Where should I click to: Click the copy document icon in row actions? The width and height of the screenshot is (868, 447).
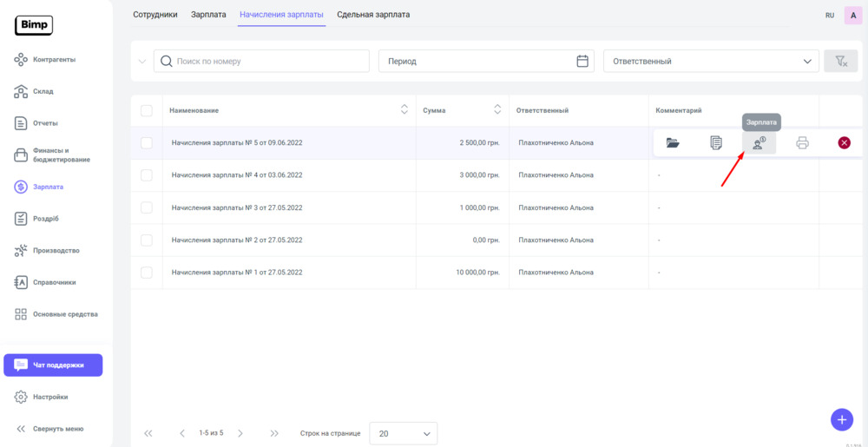716,143
